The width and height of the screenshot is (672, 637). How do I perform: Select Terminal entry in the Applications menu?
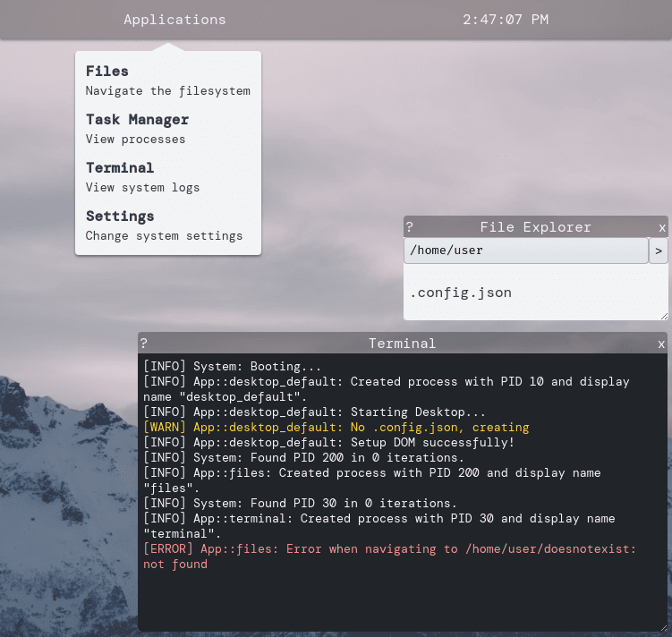(120, 168)
